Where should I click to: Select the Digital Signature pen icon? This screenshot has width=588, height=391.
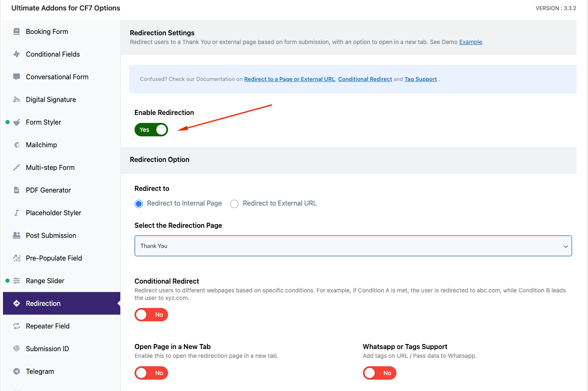(x=17, y=99)
